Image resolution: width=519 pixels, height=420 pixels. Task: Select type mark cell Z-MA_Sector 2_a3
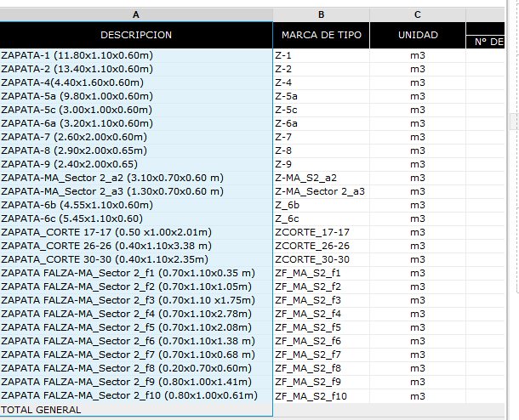click(321, 191)
